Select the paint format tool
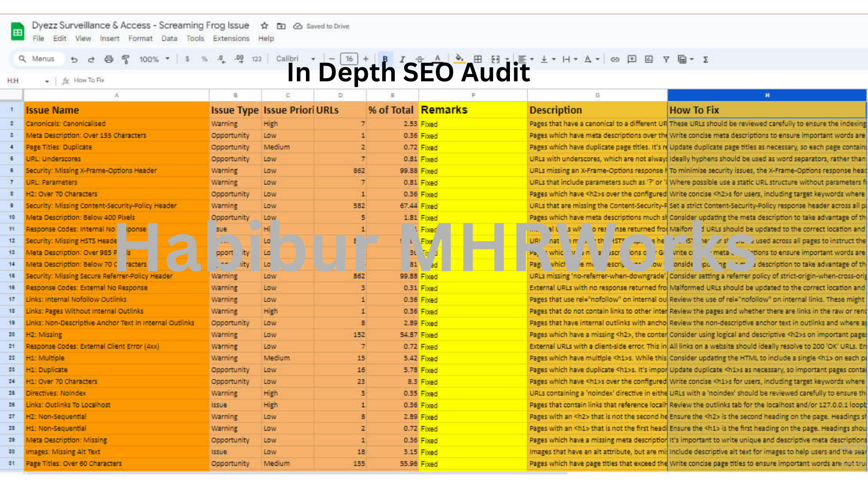Viewport: 868px width, 488px height. pyautogui.click(x=125, y=59)
